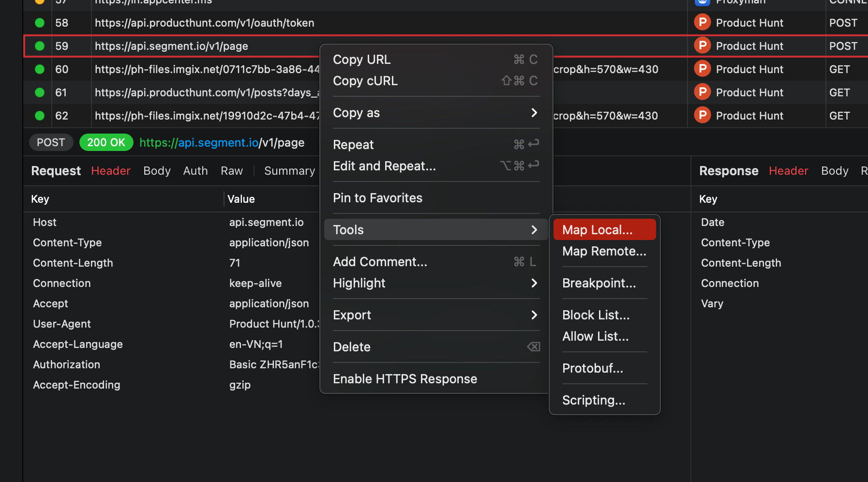Click Enable HTTPS Response menu item
This screenshot has height=482, width=868.
436,379
